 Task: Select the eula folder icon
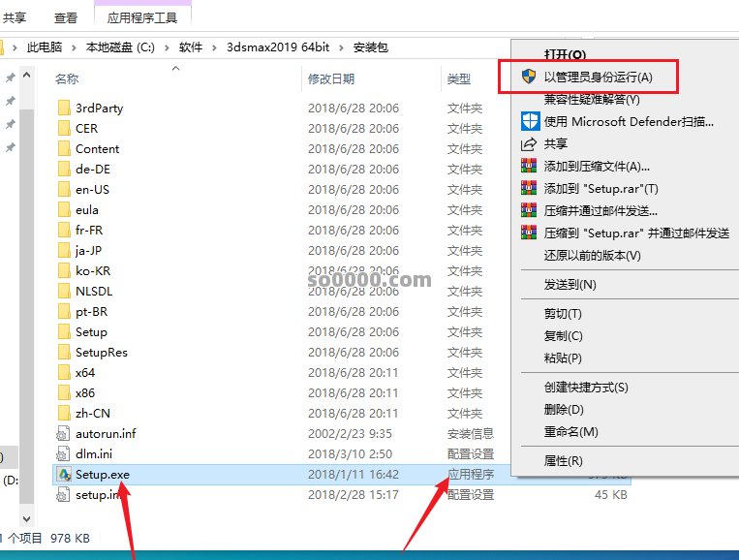click(x=64, y=210)
